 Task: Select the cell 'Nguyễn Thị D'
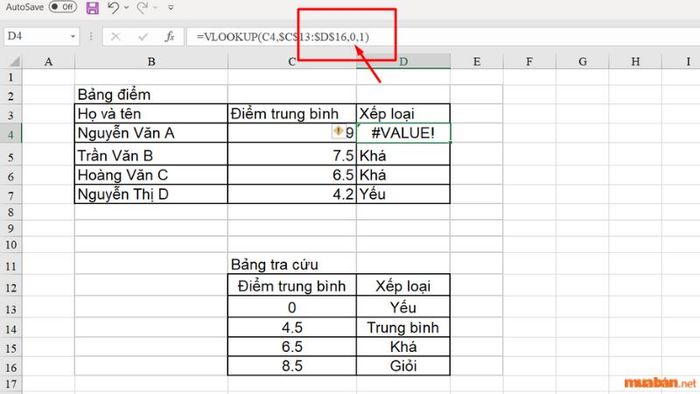[151, 194]
